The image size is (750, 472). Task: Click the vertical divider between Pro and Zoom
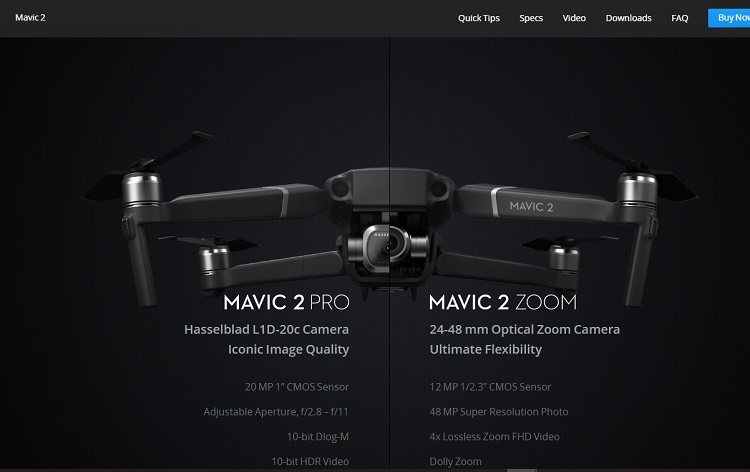pos(389,253)
